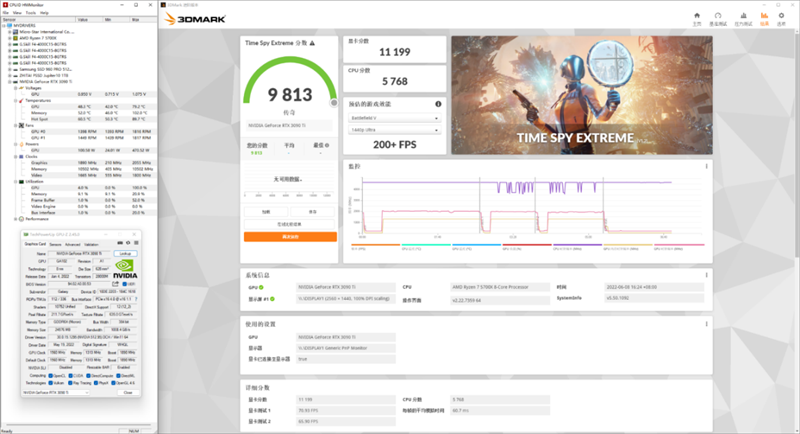Click the Utilization icon in HWMonitor tree

click(x=21, y=182)
